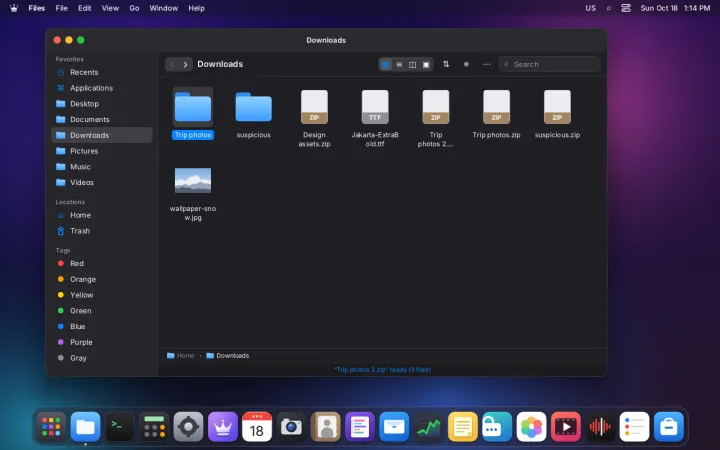Image resolution: width=720 pixels, height=450 pixels.
Task: Open Documents in the sidebar
Action: 101,119
